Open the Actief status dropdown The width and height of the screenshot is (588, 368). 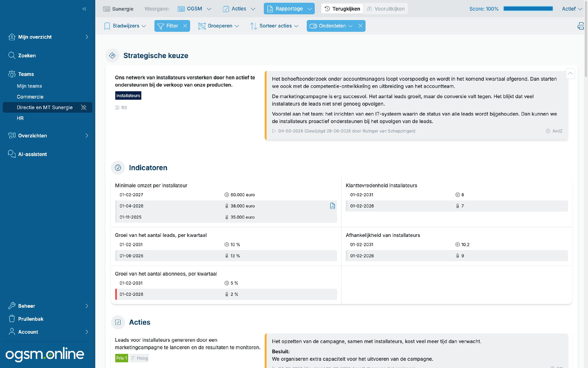[572, 9]
